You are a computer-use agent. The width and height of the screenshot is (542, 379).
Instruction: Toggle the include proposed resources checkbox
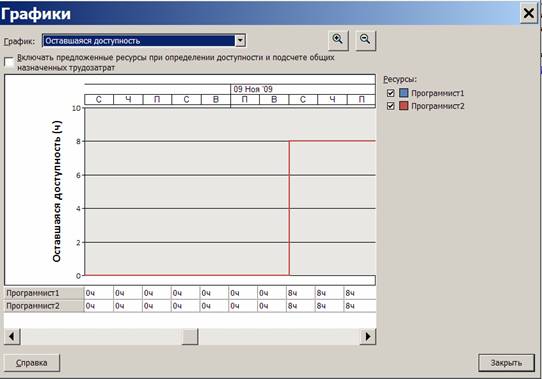point(9,63)
